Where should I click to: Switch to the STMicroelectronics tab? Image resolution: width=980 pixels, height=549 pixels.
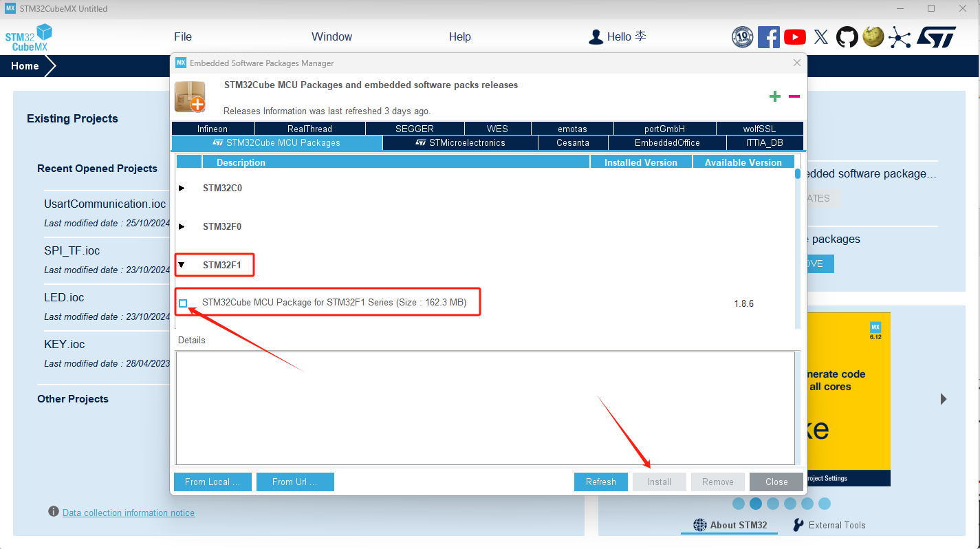[x=460, y=143]
